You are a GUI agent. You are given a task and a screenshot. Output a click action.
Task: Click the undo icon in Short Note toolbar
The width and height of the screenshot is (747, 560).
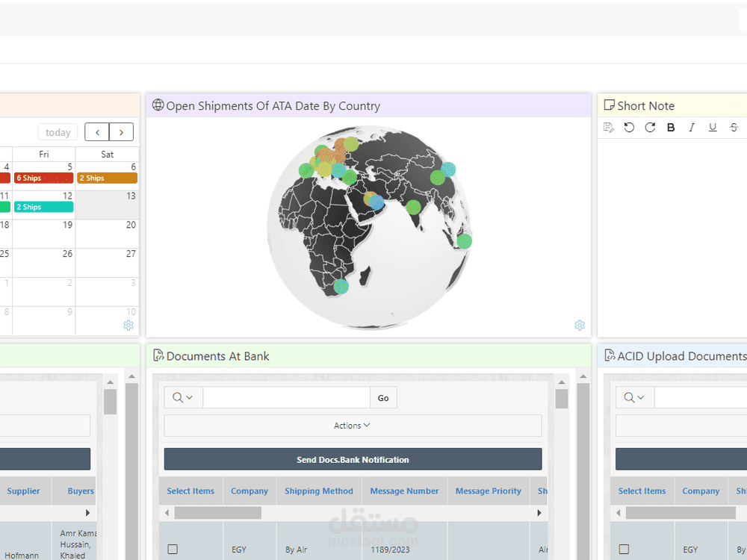(629, 127)
